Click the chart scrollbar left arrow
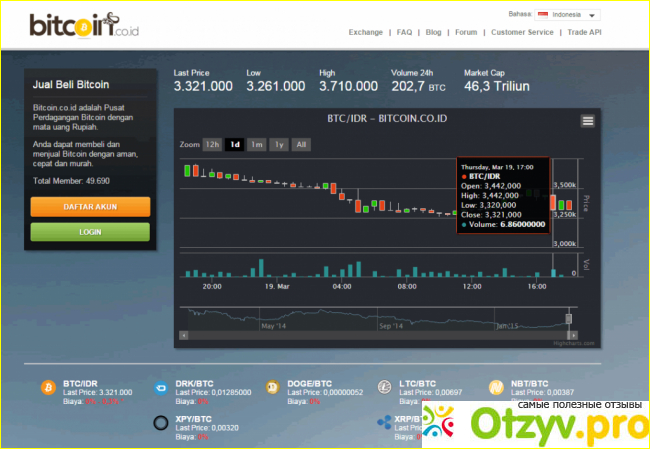650x449 pixels. coord(183,335)
